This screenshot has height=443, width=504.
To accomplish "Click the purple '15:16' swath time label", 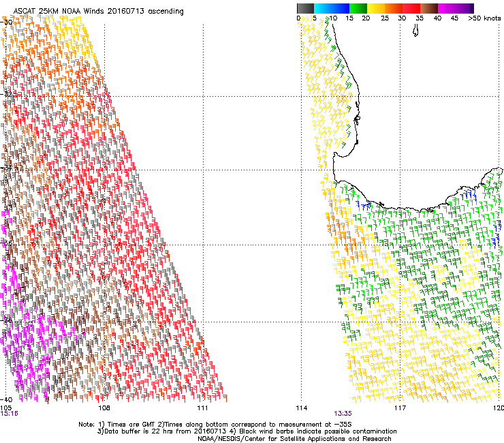I will pos(9,414).
